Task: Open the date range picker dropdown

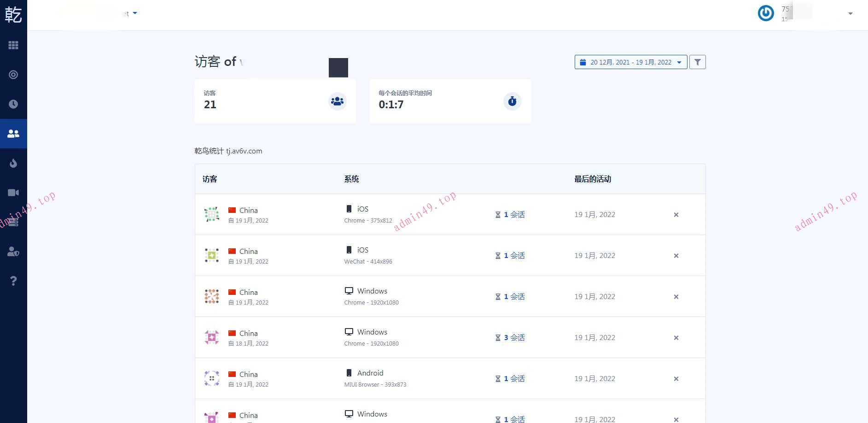Action: click(630, 62)
